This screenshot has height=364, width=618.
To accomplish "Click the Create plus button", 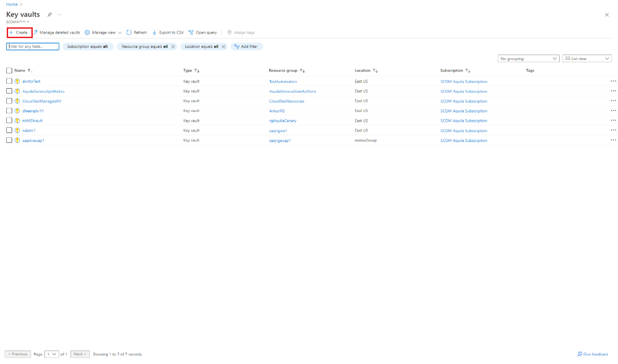I will point(19,33).
